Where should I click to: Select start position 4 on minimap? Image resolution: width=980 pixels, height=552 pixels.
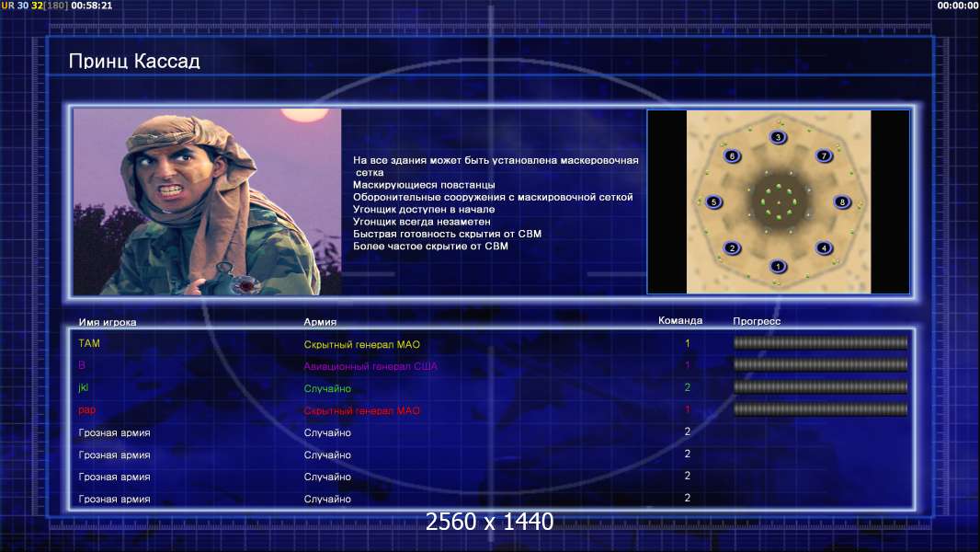(x=824, y=248)
